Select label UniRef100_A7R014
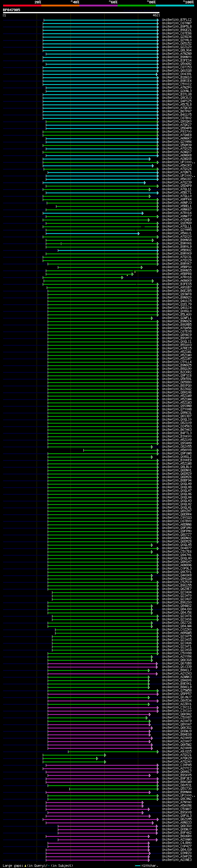Viewport: 197px width, 868px height. [176, 213]
